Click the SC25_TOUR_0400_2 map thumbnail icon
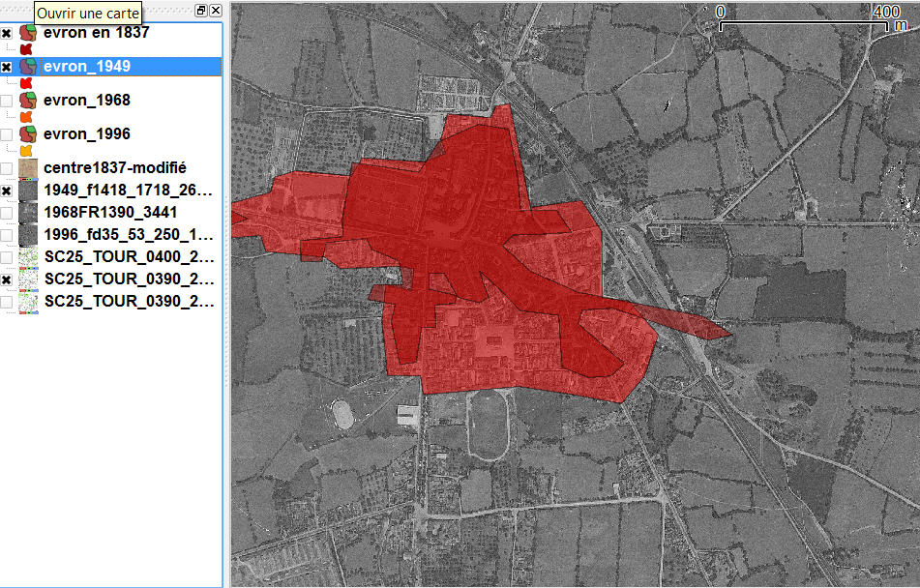Screen dimensions: 920x588 [x=28, y=257]
